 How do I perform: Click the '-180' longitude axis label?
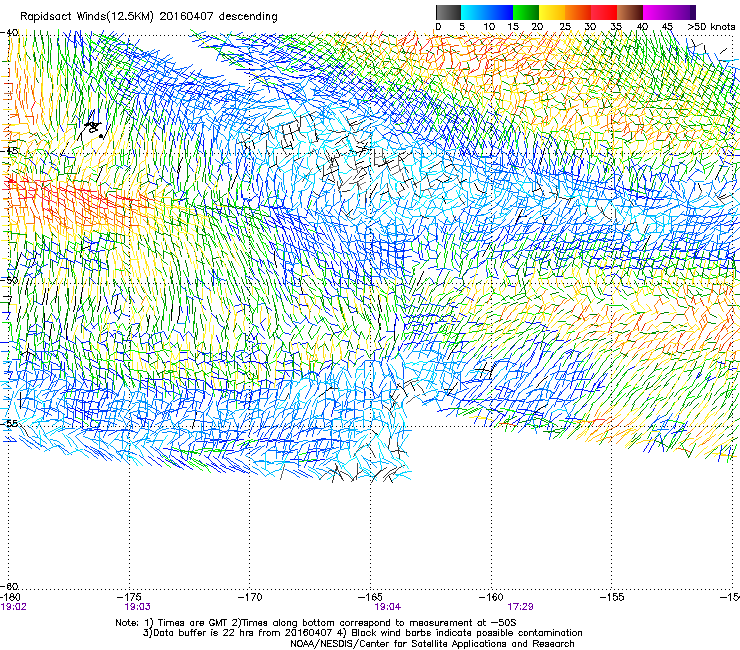point(10,597)
